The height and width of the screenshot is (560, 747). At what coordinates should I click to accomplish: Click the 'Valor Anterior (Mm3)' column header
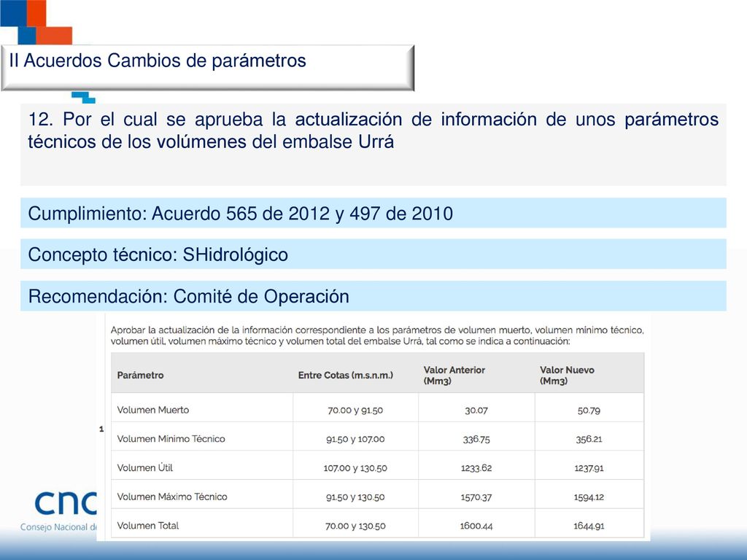454,376
